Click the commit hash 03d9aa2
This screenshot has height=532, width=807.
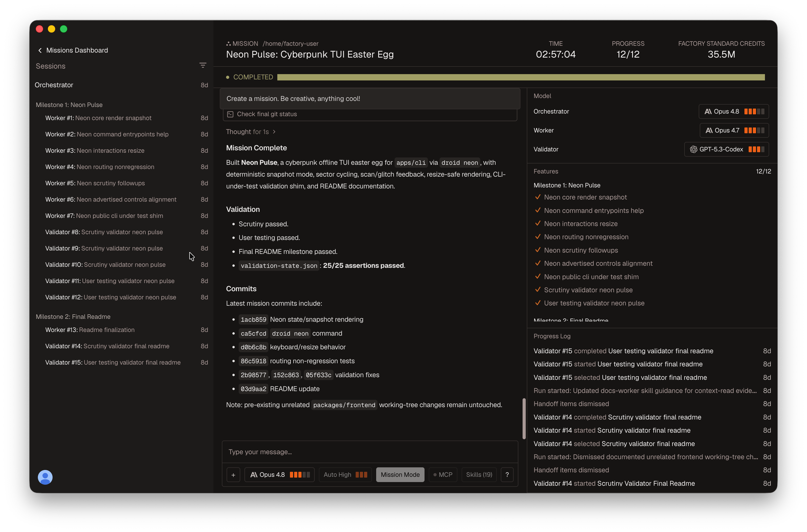[x=253, y=389]
